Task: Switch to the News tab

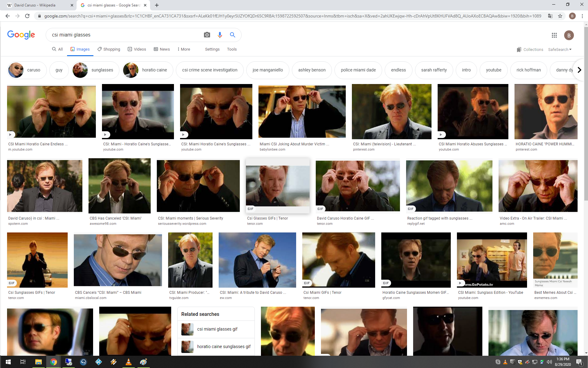Action: click(x=162, y=49)
